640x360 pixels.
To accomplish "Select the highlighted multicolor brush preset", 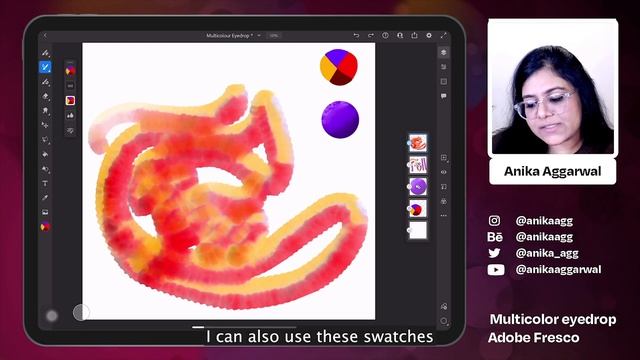I will point(70,100).
